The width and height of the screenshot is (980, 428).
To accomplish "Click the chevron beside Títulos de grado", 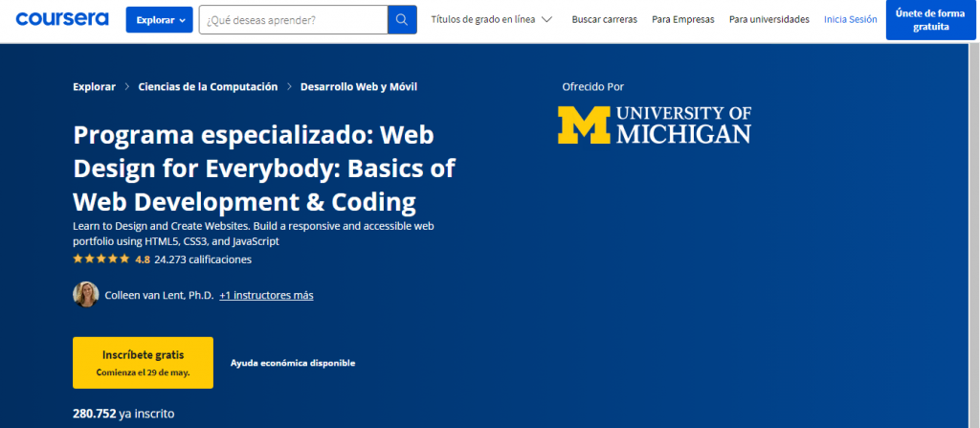I will (x=546, y=19).
